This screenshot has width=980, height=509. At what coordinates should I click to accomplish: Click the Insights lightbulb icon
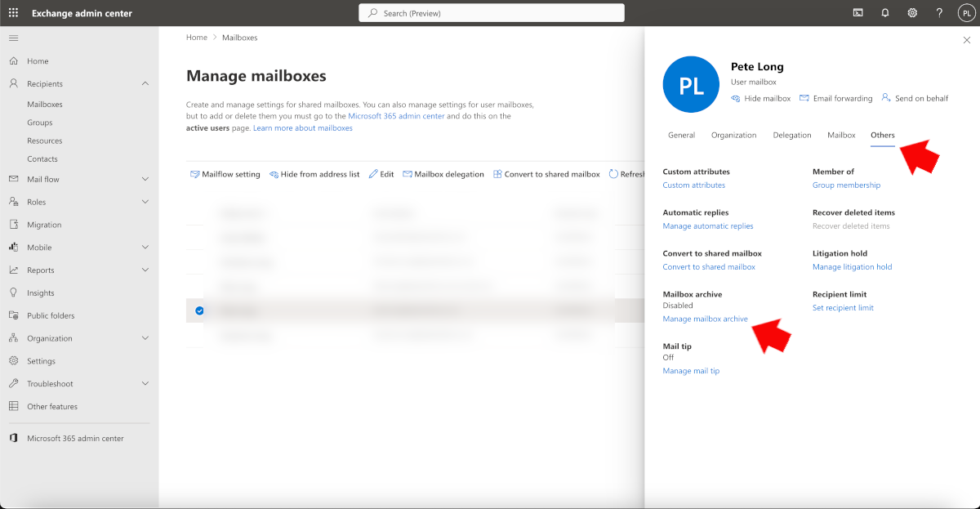click(x=13, y=292)
